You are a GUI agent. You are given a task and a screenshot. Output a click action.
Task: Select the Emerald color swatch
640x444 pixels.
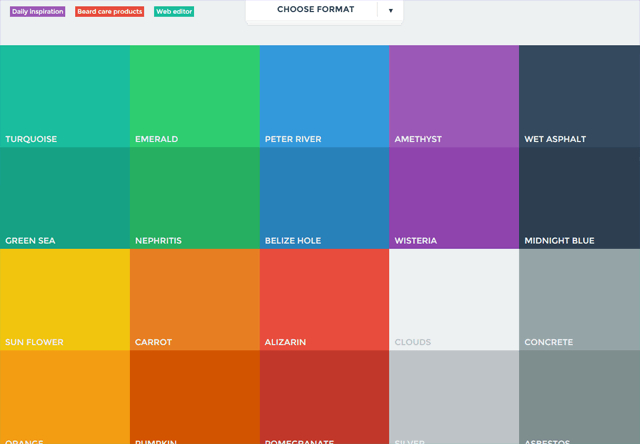click(195, 96)
